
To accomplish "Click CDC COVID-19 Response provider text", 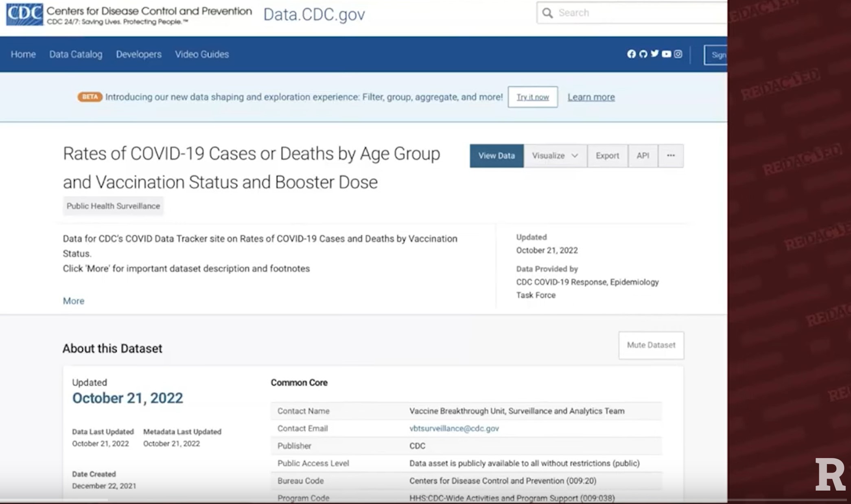I will pyautogui.click(x=587, y=288).
